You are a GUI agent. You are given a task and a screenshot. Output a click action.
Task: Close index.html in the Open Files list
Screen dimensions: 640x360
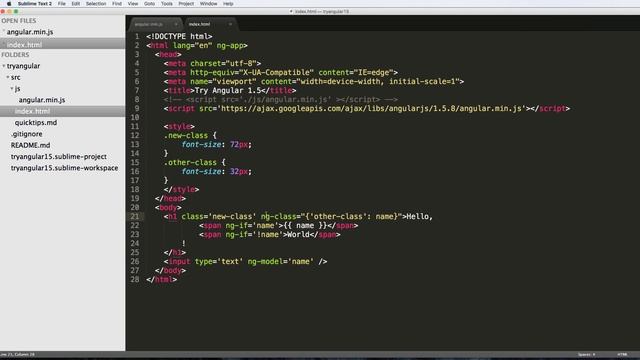[x=4, y=44]
